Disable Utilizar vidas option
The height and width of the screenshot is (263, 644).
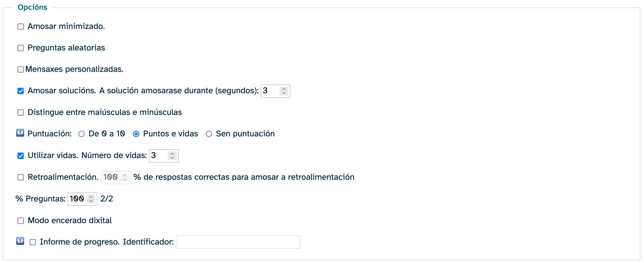click(x=20, y=155)
